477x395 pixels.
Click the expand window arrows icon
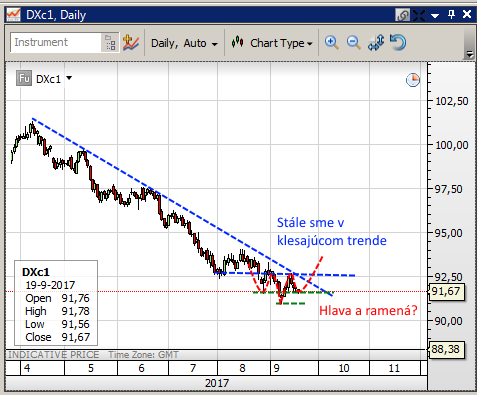point(419,15)
